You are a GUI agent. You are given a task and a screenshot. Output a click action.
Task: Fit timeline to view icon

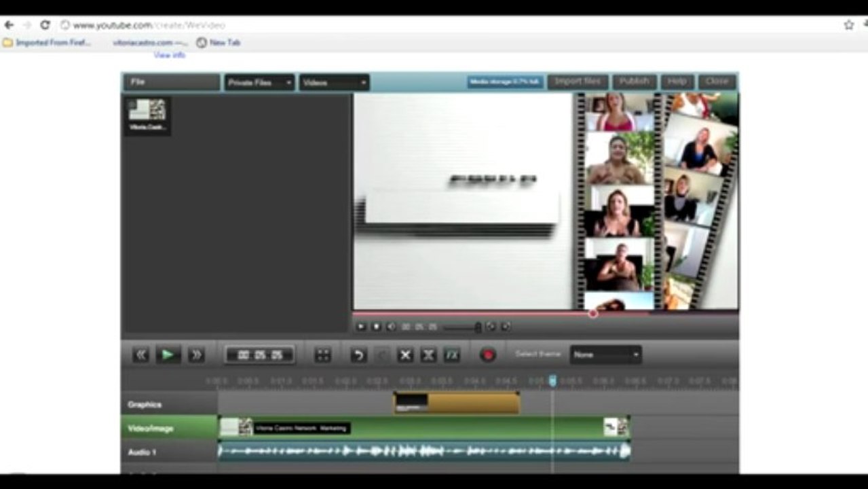click(x=323, y=355)
